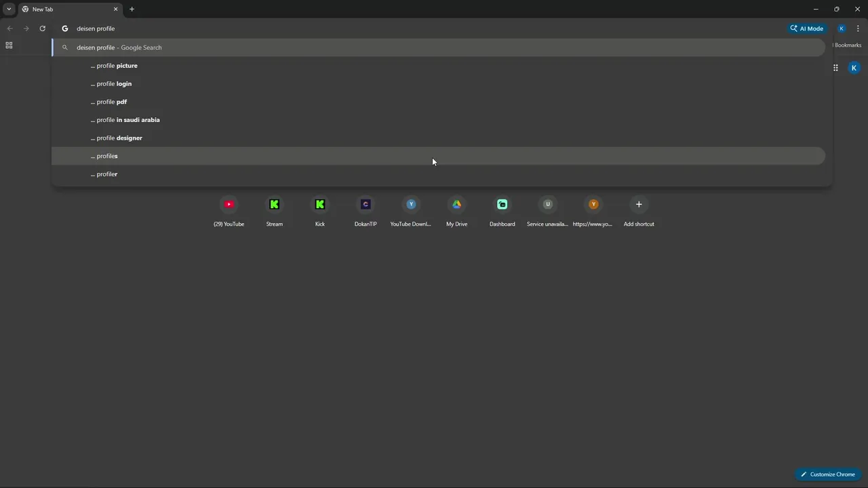The height and width of the screenshot is (488, 868).
Task: Choose the "profile designer" suggestion
Action: (438, 138)
